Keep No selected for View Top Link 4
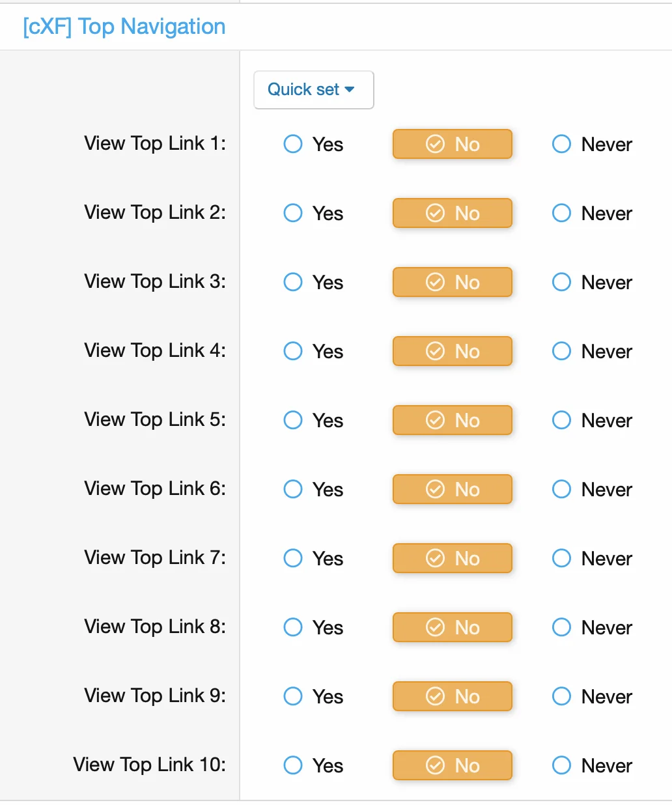 [x=452, y=351]
